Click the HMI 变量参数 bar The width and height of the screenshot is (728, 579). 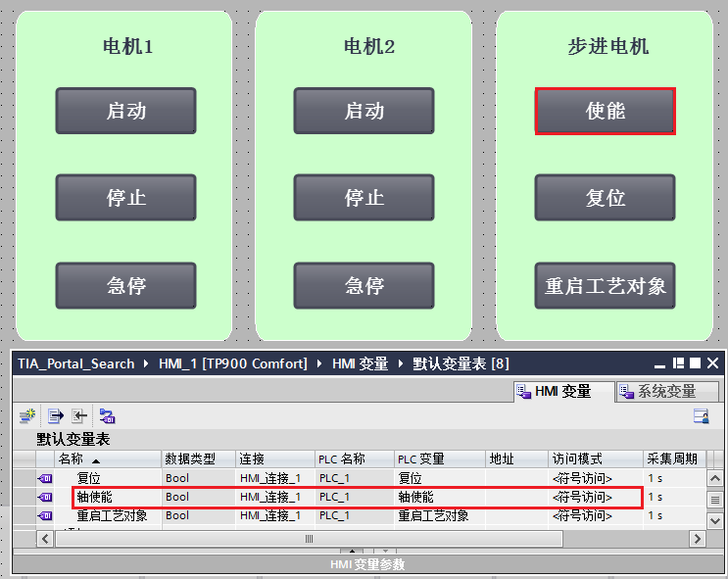367,564
